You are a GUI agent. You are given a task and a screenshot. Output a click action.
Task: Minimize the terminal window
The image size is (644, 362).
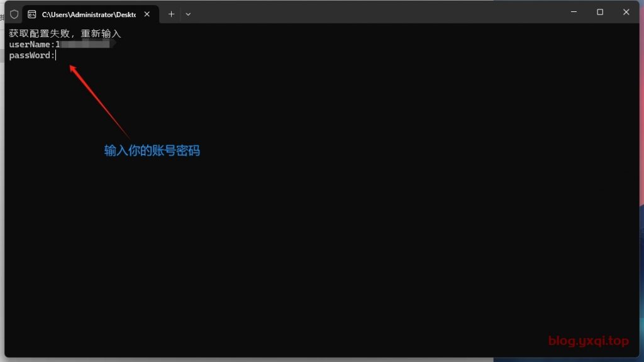pyautogui.click(x=574, y=12)
